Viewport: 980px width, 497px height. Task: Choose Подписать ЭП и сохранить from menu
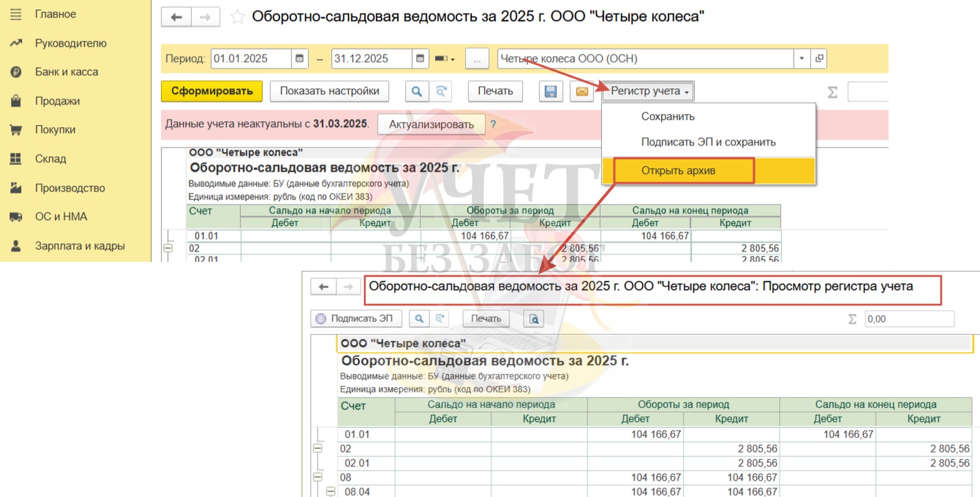[x=708, y=142]
